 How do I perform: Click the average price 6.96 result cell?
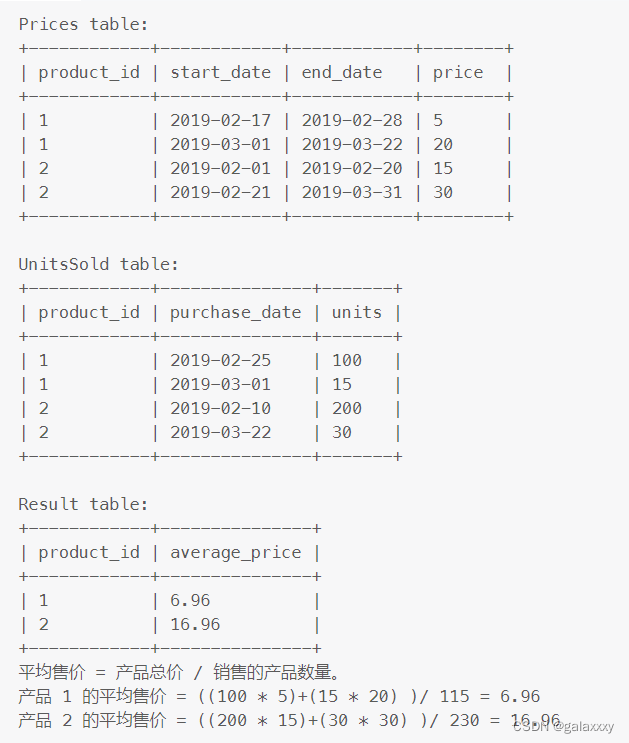click(190, 600)
